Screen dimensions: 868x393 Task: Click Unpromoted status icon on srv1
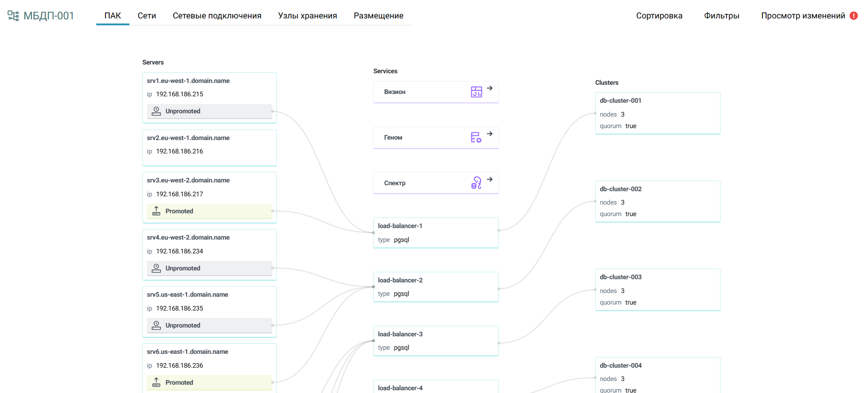click(157, 111)
